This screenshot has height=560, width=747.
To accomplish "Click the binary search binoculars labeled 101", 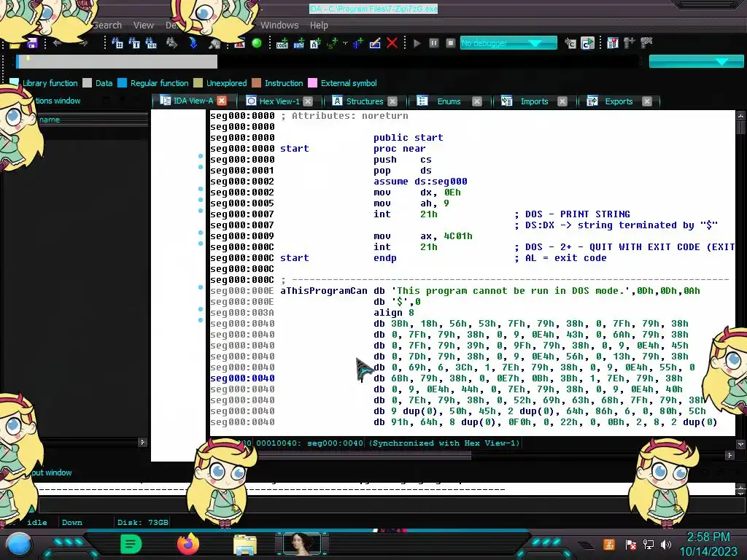I will pyautogui.click(x=151, y=43).
